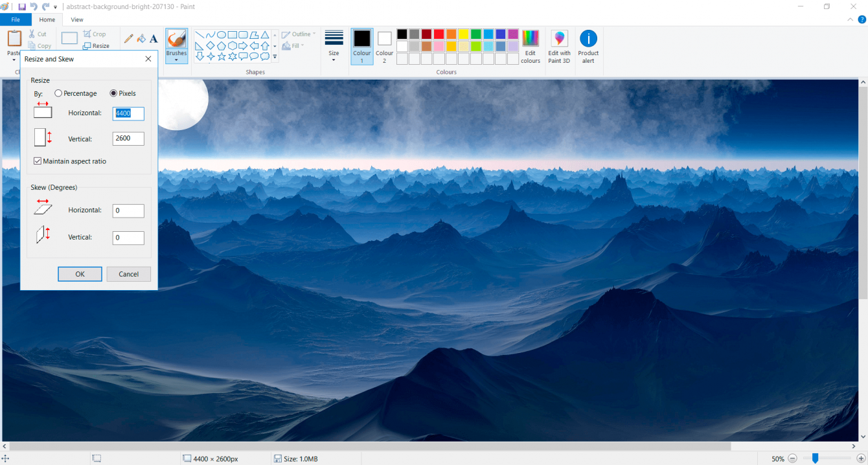Screen dimensions: 868x465
Task: Select the Pixels resize option
Action: (113, 93)
